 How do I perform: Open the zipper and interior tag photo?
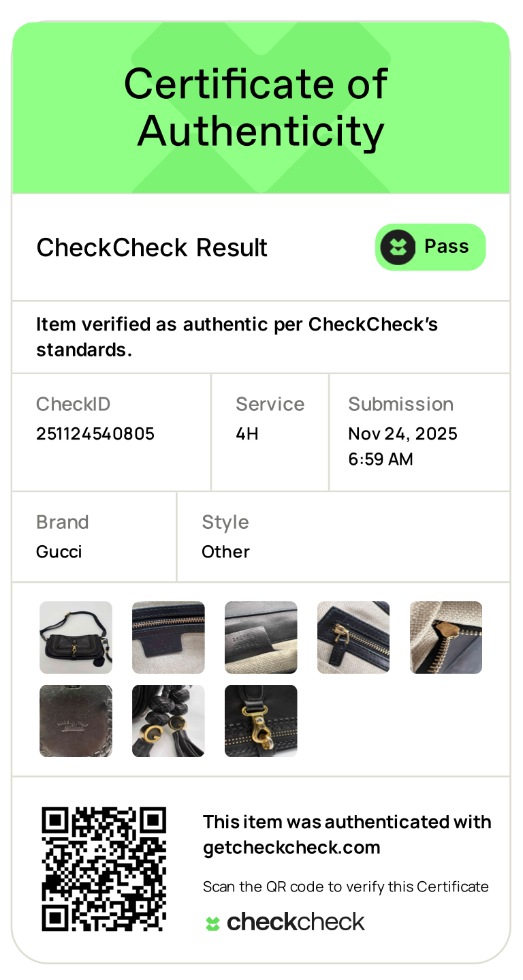coord(168,637)
